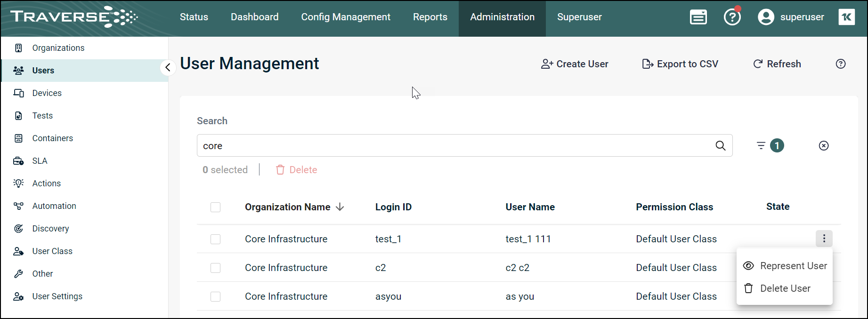Select the checkbox for user c2
868x319 pixels.
click(215, 268)
